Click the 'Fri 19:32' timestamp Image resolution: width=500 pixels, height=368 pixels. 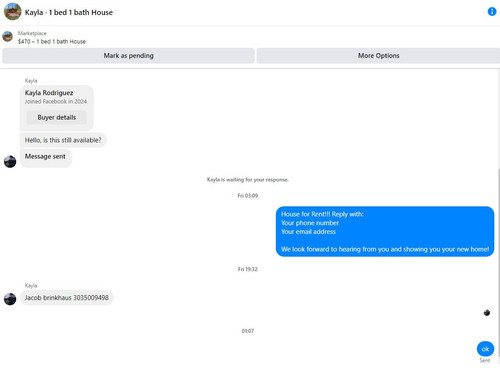(x=248, y=269)
